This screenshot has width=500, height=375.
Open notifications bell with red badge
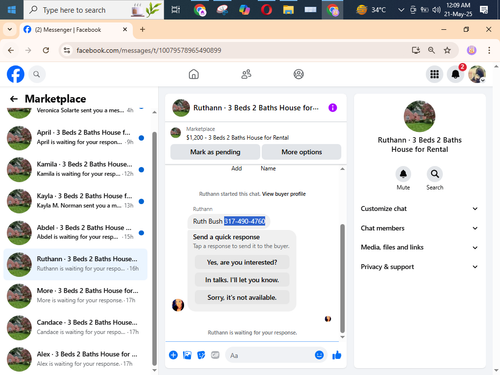tap(456, 74)
